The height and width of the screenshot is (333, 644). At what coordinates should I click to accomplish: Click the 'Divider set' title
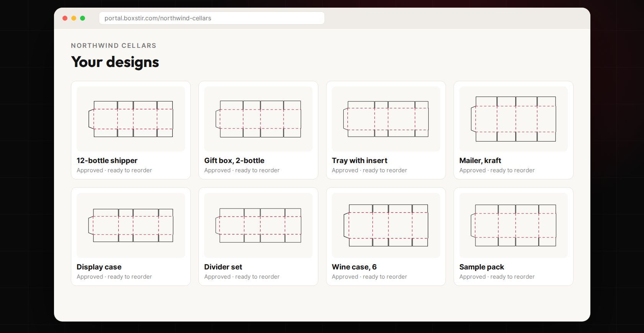point(223,267)
